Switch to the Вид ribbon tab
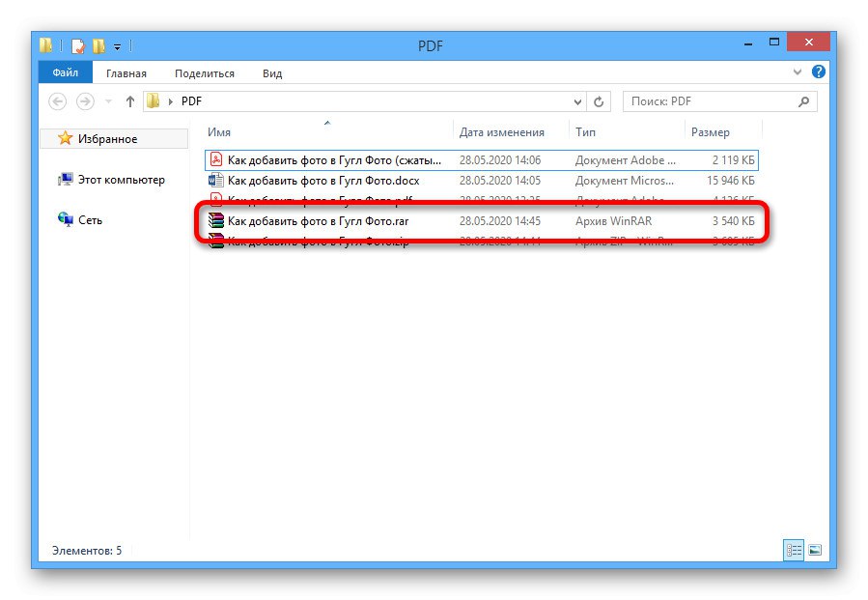This screenshot has width=868, height=600. (272, 73)
